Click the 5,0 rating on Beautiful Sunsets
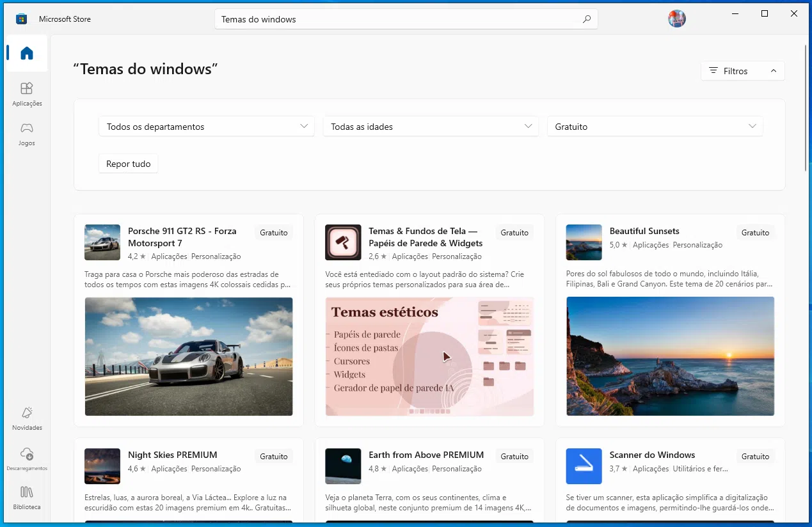 [x=619, y=245]
